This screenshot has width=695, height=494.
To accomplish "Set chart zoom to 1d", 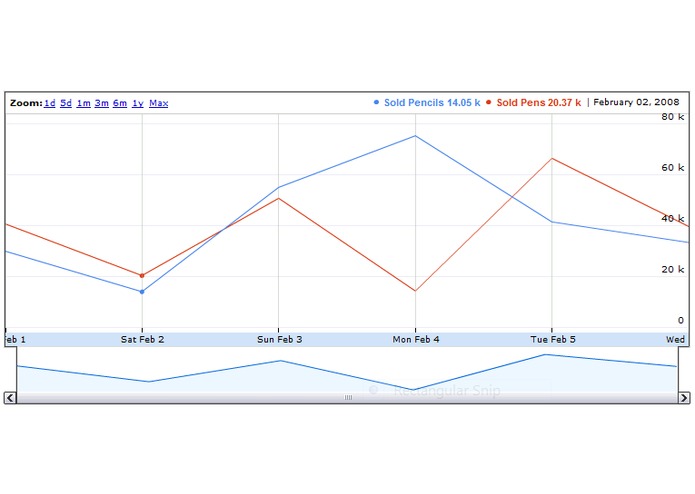I will 50,103.
